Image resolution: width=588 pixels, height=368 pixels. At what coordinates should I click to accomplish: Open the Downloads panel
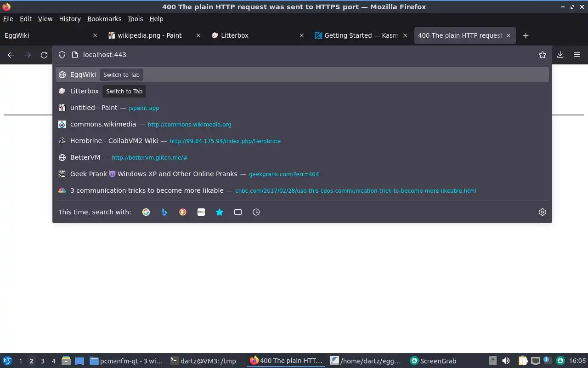(x=560, y=55)
